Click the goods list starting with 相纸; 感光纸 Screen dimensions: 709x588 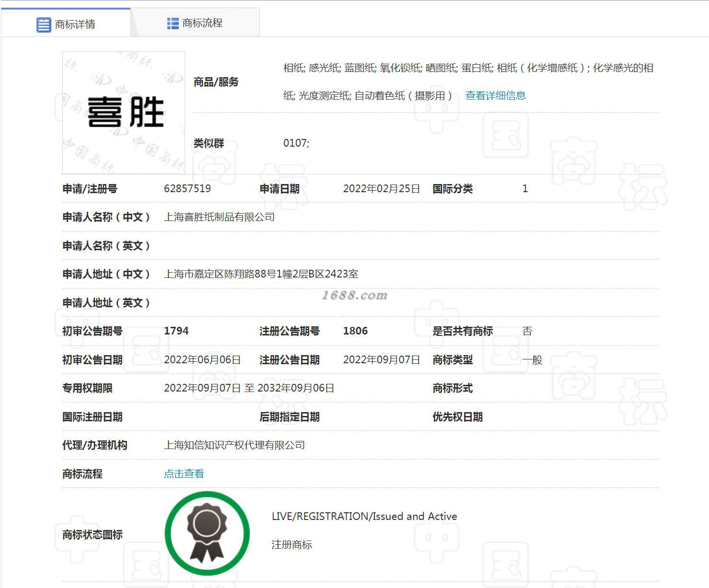coord(468,81)
